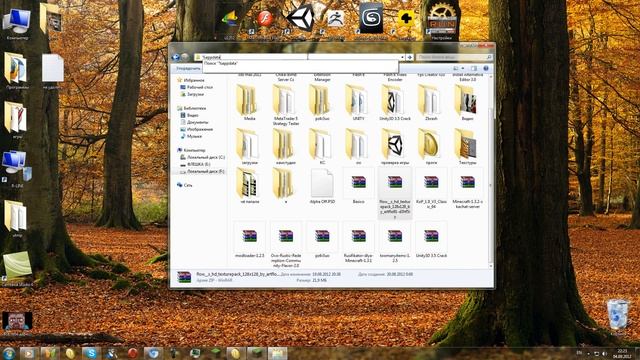Click the change view icon in toolbar
640x360 pixels.
(x=456, y=69)
